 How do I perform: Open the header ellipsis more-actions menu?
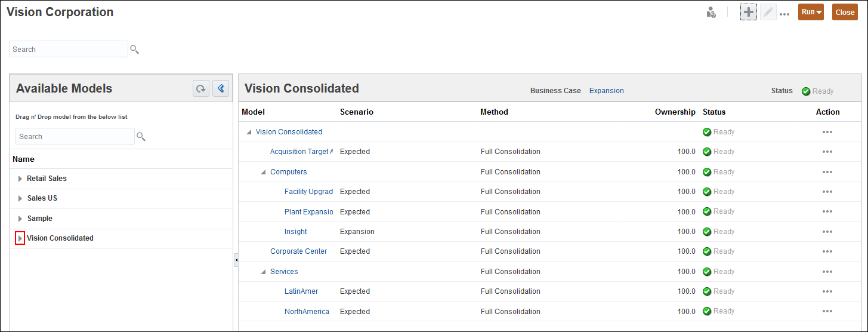click(784, 14)
